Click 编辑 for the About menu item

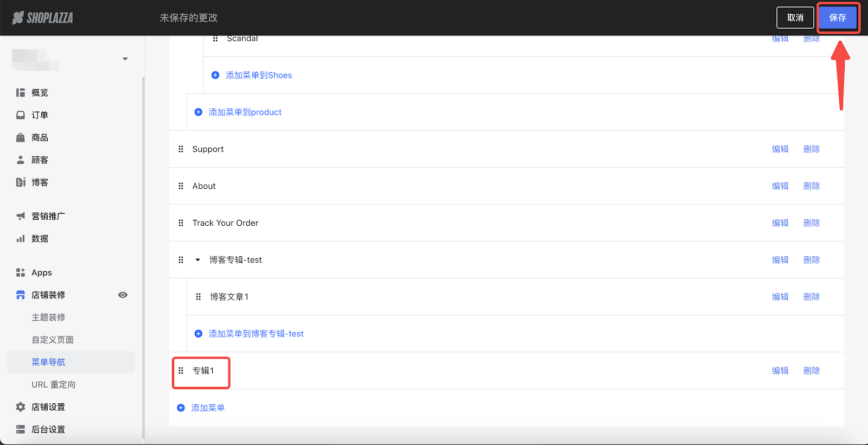[780, 186]
